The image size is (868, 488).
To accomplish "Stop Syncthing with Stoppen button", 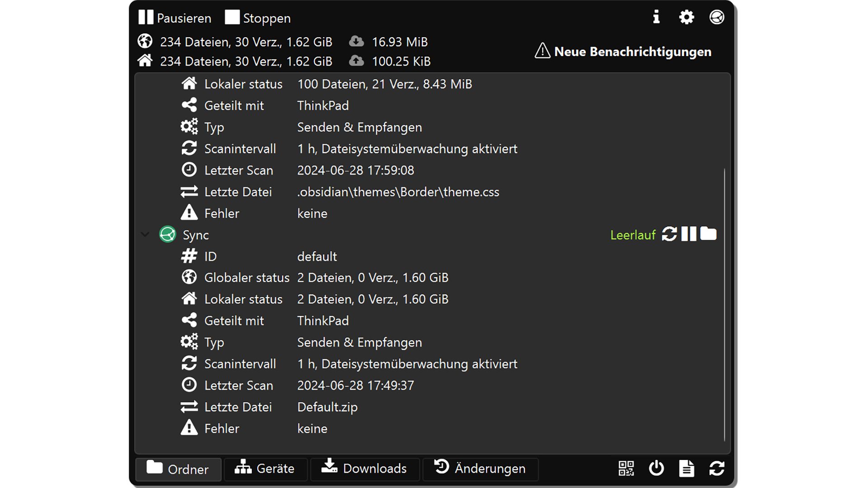I will [258, 18].
